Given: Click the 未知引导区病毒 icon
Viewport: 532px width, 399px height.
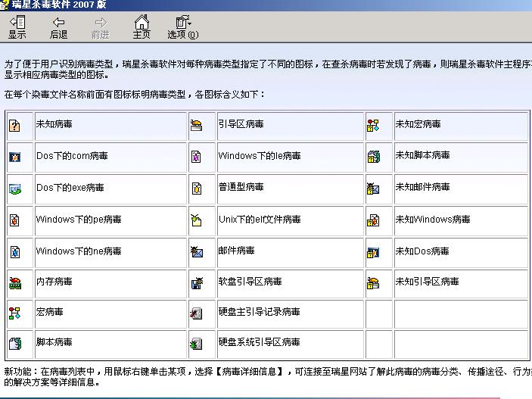Looking at the screenshot, I should click(x=373, y=283).
